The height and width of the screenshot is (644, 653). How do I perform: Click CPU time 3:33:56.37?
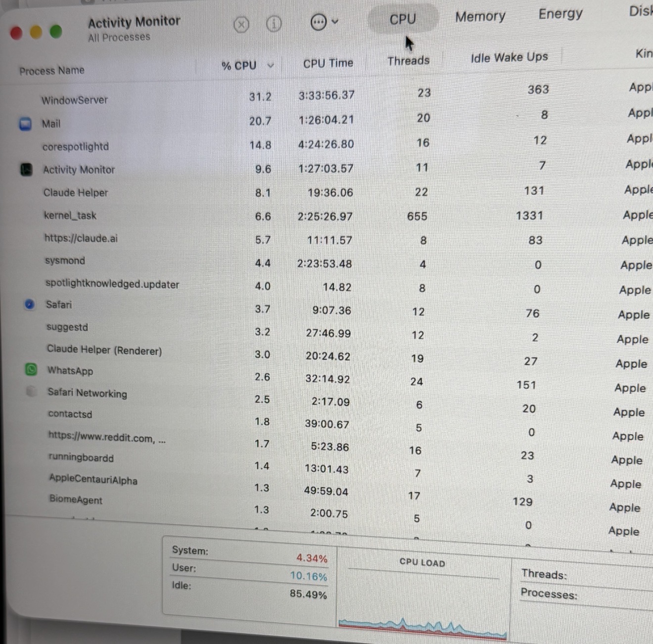(x=326, y=95)
